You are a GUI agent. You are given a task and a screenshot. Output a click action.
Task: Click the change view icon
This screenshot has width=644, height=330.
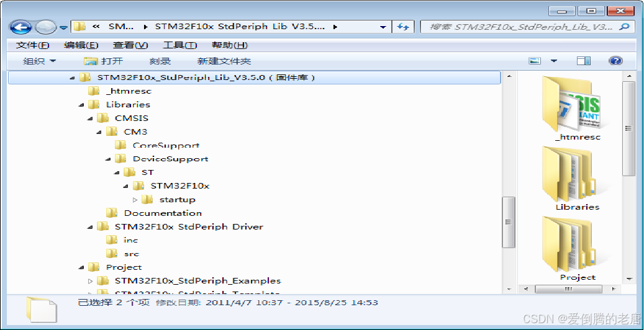(x=535, y=61)
